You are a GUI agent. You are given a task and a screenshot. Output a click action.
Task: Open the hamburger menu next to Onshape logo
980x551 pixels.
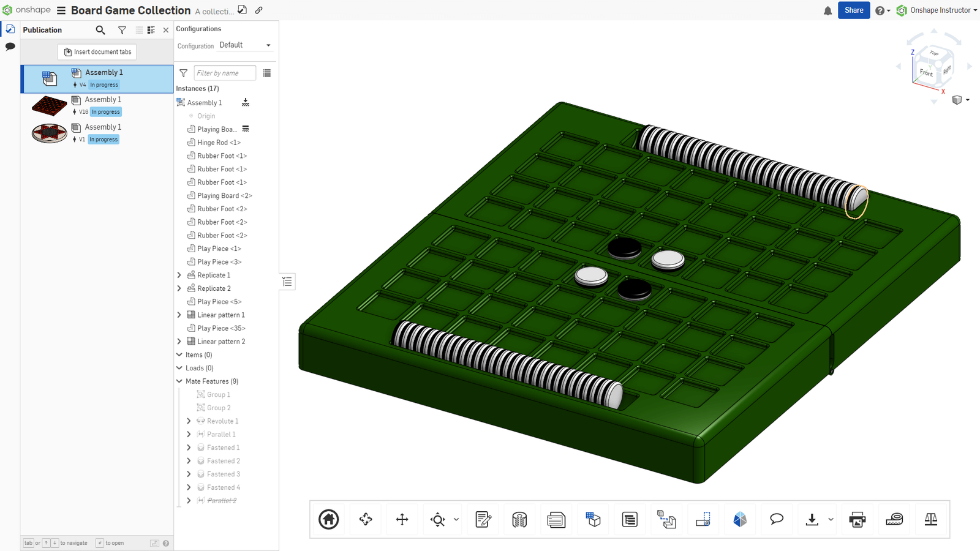click(60, 10)
